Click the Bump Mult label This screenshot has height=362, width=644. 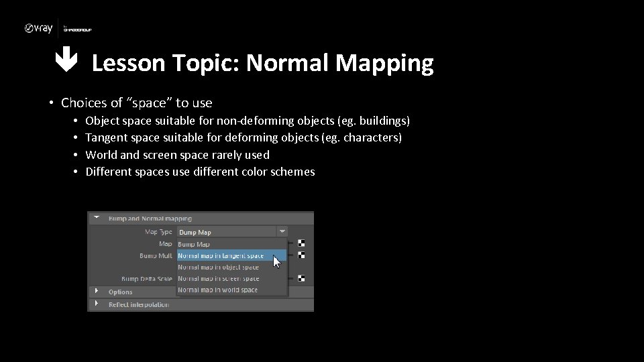(x=156, y=255)
